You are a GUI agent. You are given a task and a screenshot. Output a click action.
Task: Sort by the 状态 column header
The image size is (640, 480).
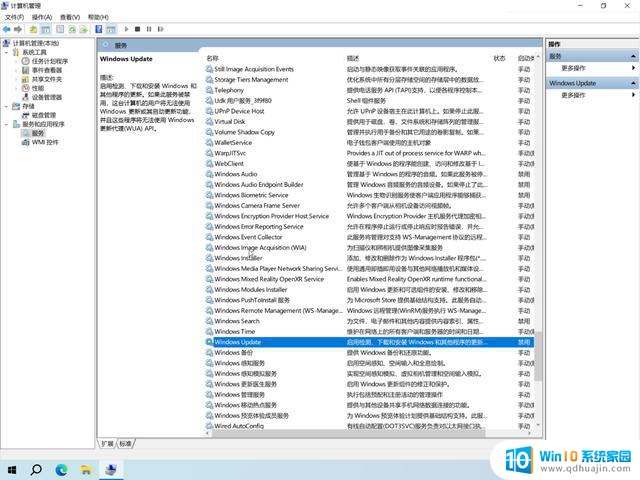tap(502, 58)
